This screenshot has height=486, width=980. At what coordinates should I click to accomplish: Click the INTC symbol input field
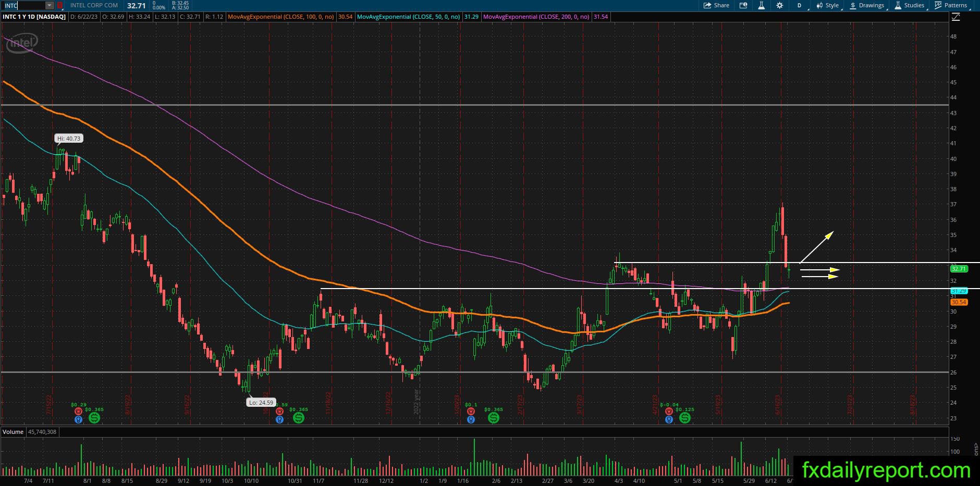pos(24,5)
